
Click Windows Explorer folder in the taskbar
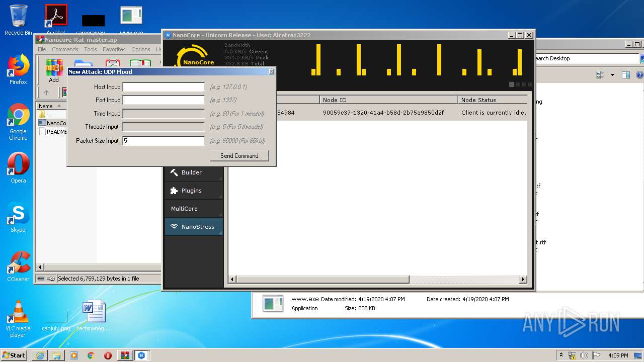(57, 355)
